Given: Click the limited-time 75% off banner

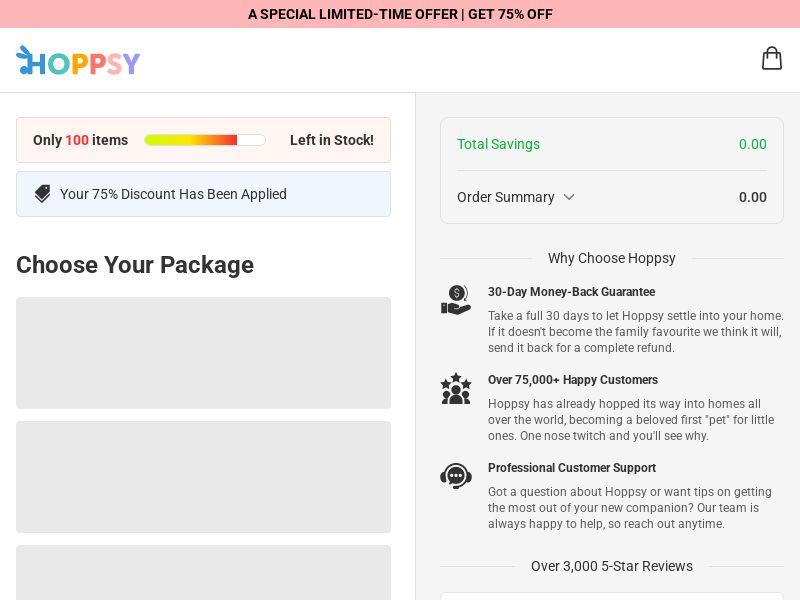Looking at the screenshot, I should (400, 14).
